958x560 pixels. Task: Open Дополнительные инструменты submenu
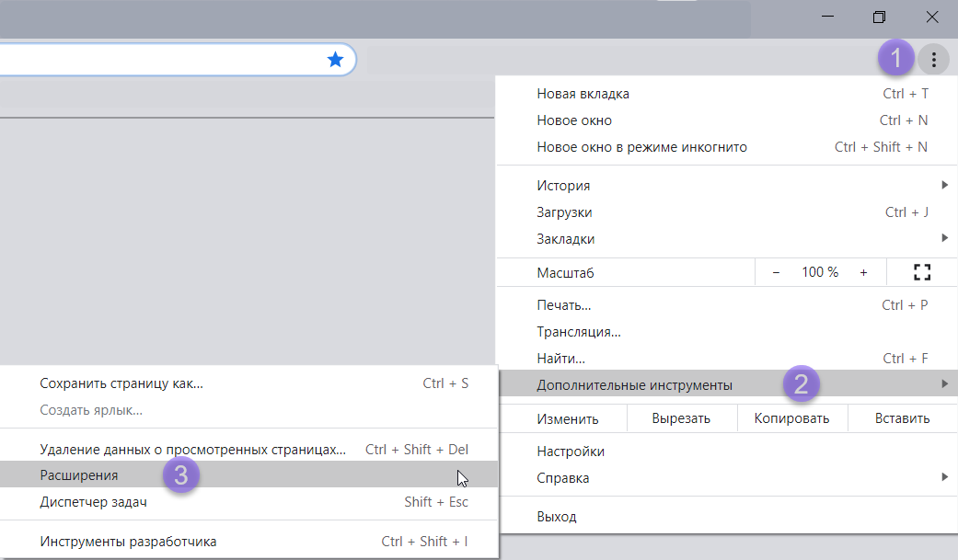635,385
